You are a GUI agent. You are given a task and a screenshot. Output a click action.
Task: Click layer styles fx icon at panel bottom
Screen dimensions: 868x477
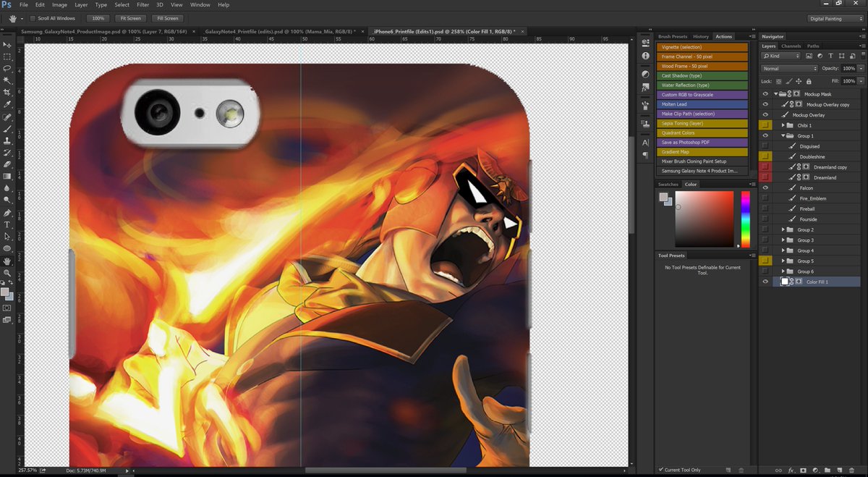click(x=792, y=470)
